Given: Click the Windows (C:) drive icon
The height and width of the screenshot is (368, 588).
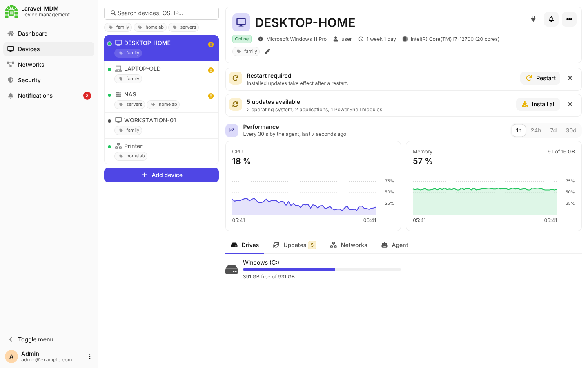Looking at the screenshot, I should [x=232, y=269].
